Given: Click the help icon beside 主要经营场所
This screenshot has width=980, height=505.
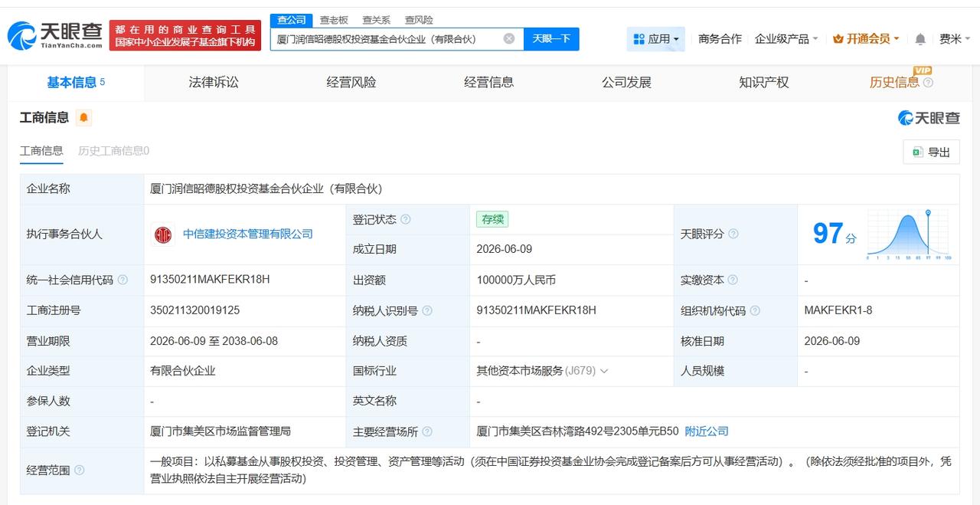Looking at the screenshot, I should click(427, 431).
